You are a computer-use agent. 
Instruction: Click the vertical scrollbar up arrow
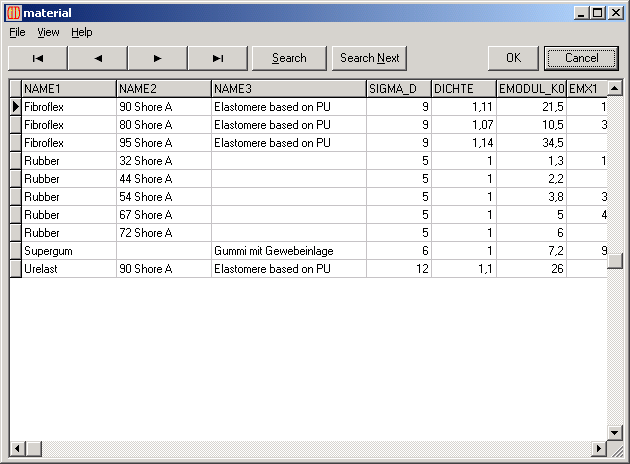[x=615, y=88]
